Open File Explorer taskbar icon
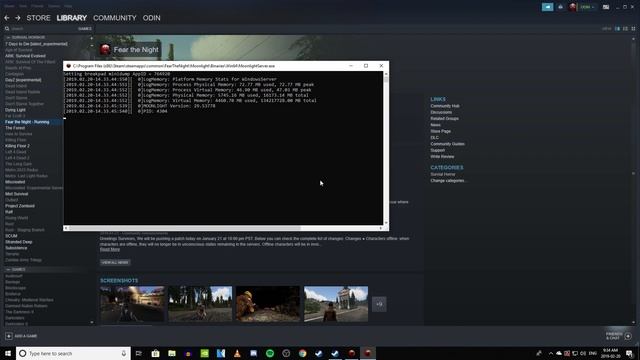Viewport: 640px width, 360px height. 172,353
